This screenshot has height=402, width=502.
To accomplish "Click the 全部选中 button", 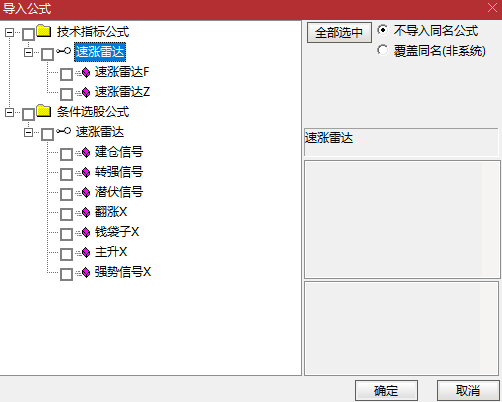I will [339, 33].
